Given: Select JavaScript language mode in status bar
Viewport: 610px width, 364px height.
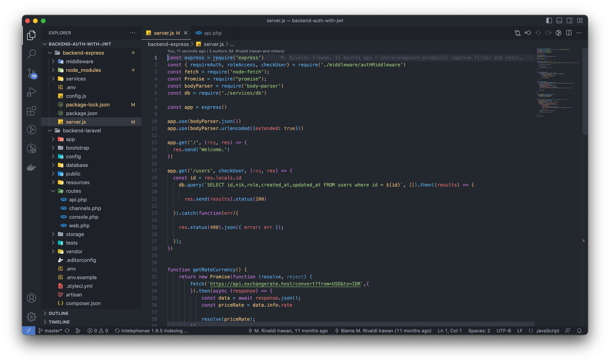Looking at the screenshot, I should [x=547, y=331].
